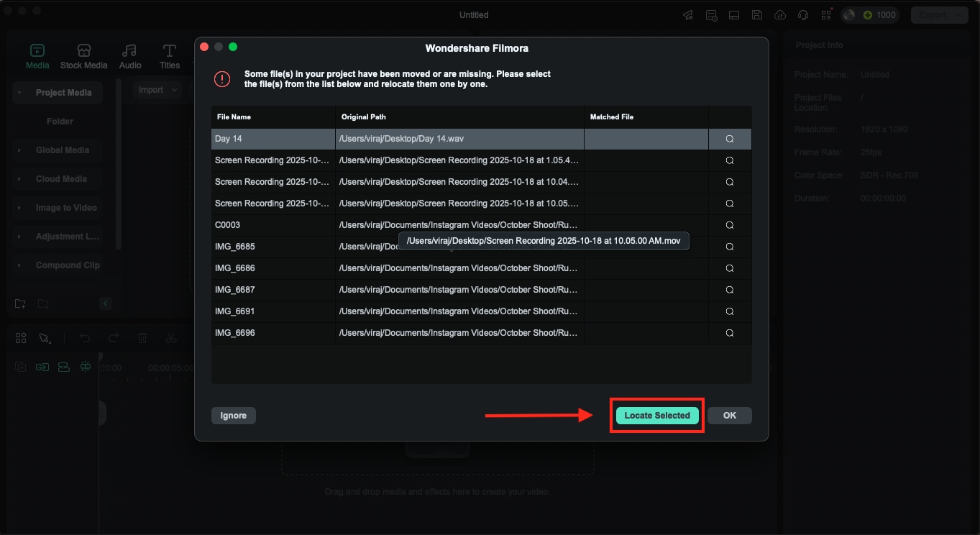Select the IMG_6696 file name cell
The height and width of the screenshot is (535, 980).
[x=273, y=333]
